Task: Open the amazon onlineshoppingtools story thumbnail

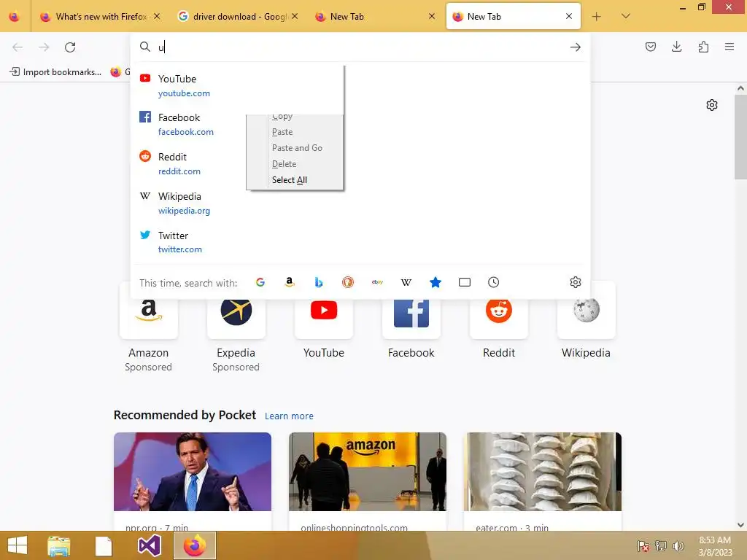Action: coord(368,472)
